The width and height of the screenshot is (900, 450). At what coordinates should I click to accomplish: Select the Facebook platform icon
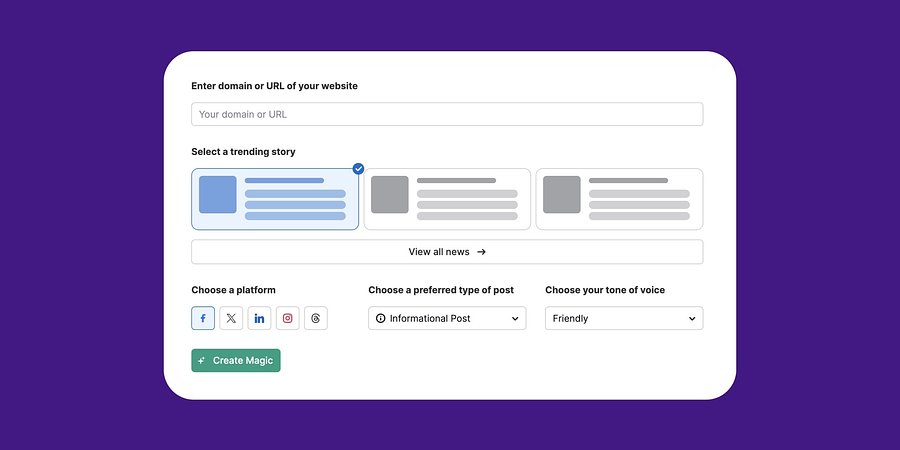pos(203,318)
